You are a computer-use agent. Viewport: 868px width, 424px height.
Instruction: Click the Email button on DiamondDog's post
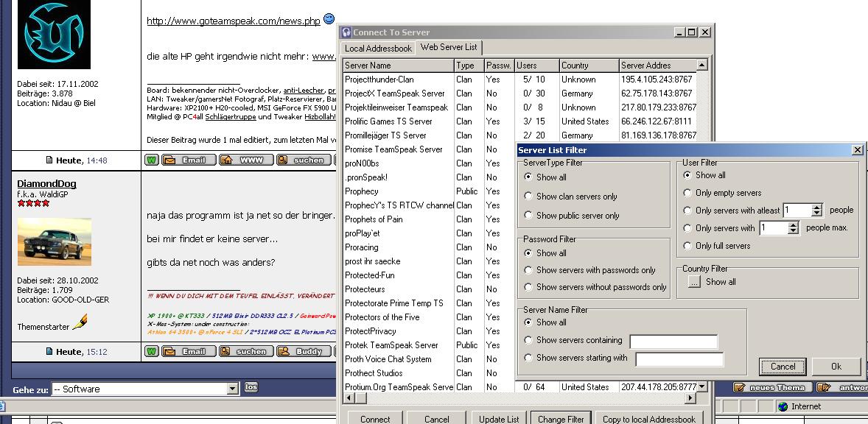[x=189, y=352]
